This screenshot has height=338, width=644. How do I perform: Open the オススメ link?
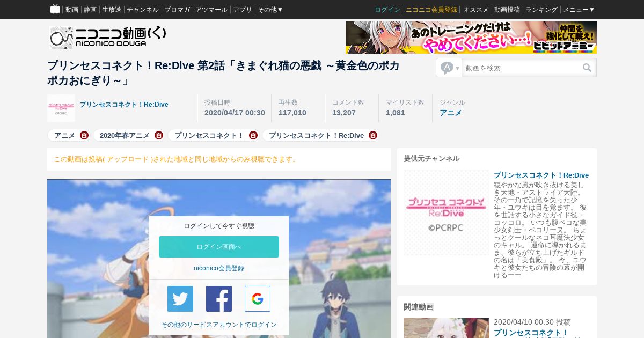(476, 10)
